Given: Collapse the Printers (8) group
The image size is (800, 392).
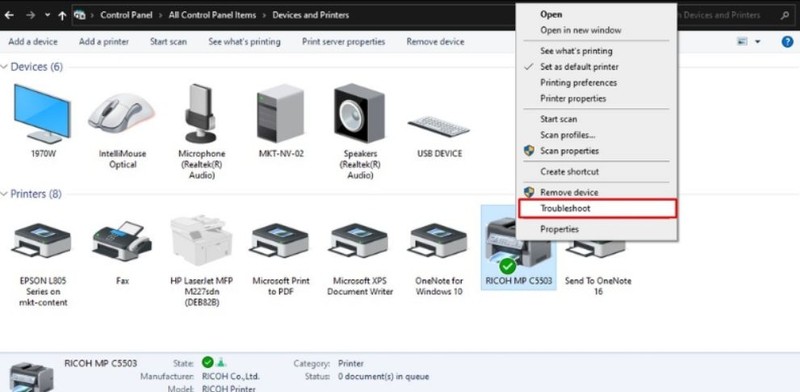Looking at the screenshot, I should click(5, 194).
